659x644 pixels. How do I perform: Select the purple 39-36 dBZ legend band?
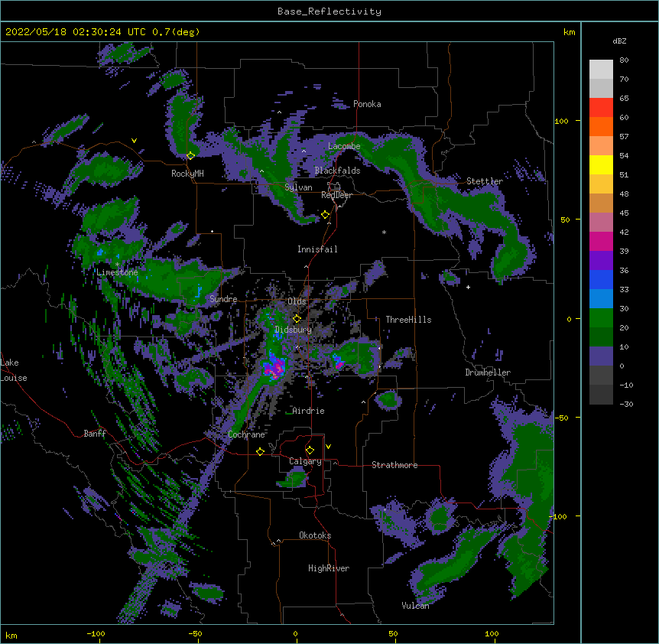tap(601, 261)
